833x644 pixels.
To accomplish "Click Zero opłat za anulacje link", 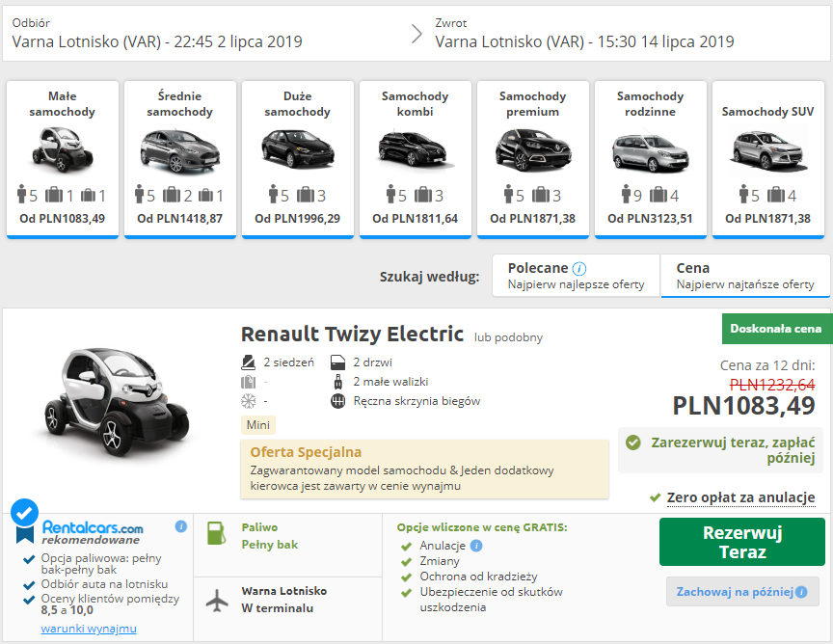I will [x=740, y=497].
